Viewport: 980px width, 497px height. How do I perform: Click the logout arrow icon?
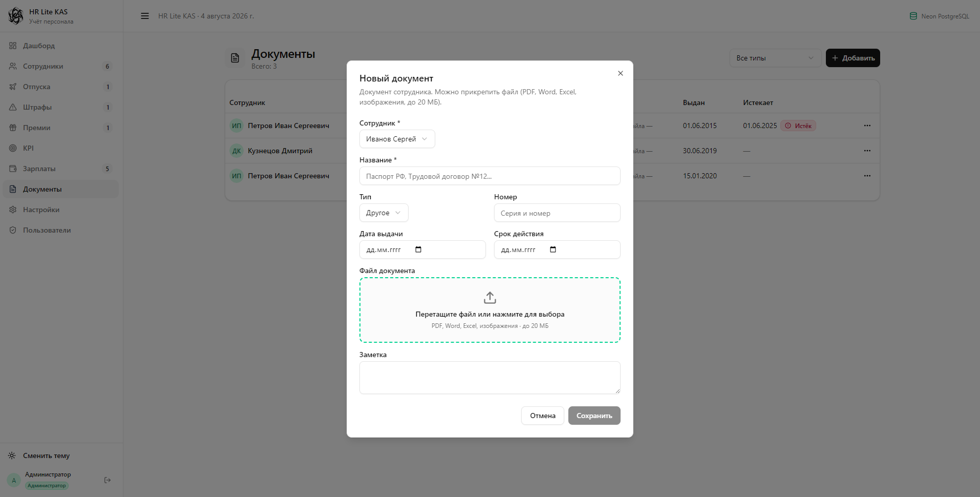(x=108, y=480)
